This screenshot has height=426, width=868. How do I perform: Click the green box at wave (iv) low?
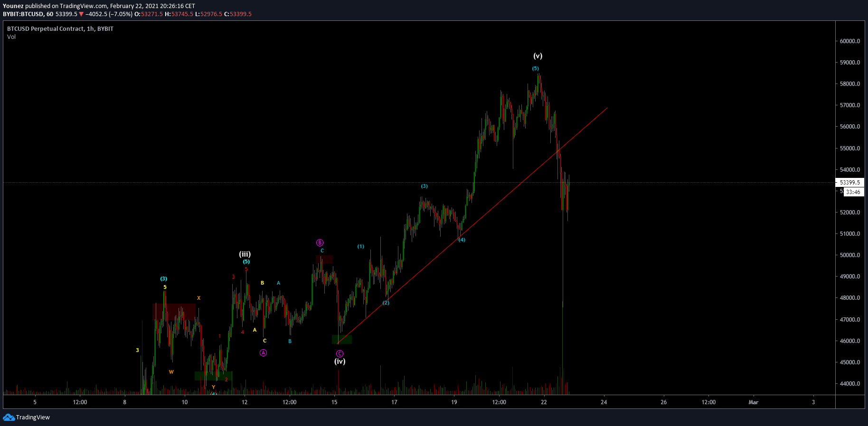pyautogui.click(x=341, y=339)
